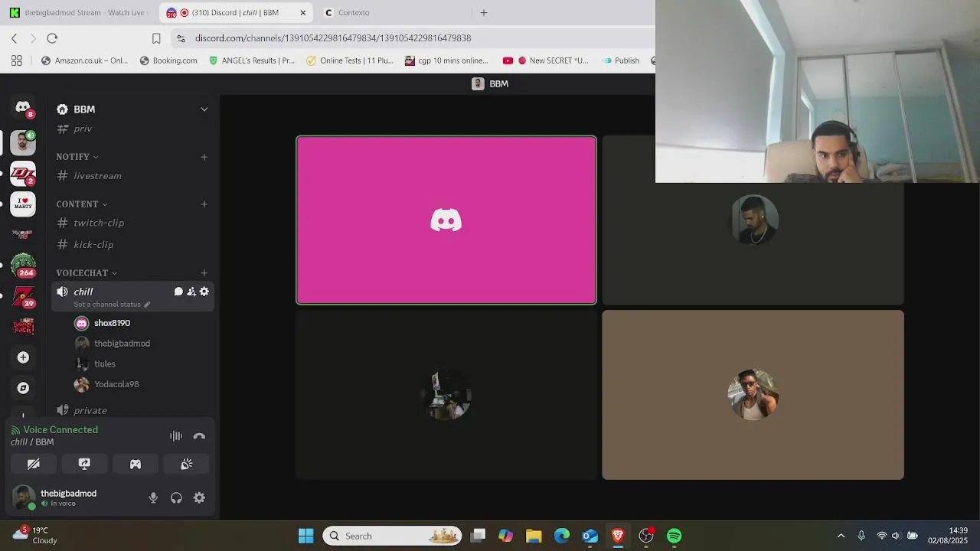Select the server with 39 notification badge
Image resolution: width=980 pixels, height=551 pixels.
pos(23,296)
